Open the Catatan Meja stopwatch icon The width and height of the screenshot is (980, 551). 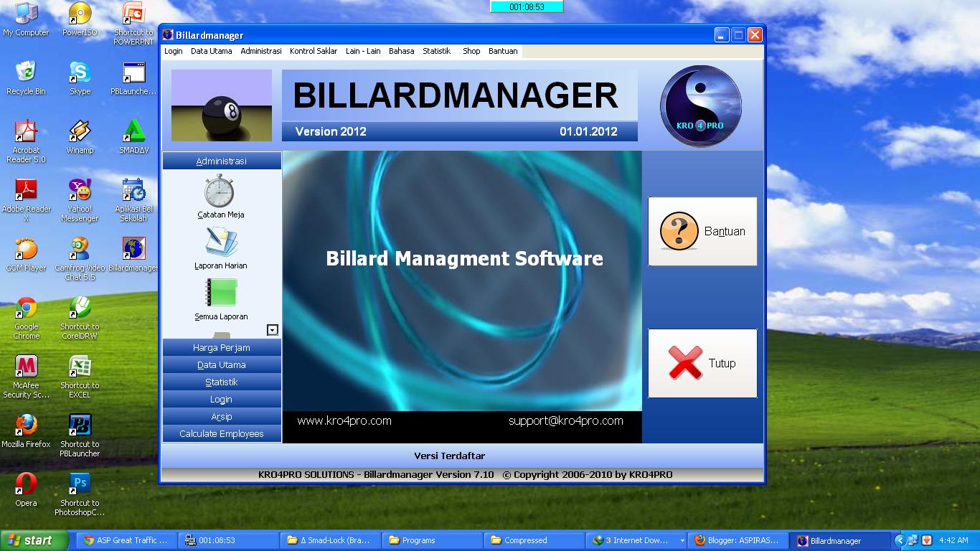[220, 191]
